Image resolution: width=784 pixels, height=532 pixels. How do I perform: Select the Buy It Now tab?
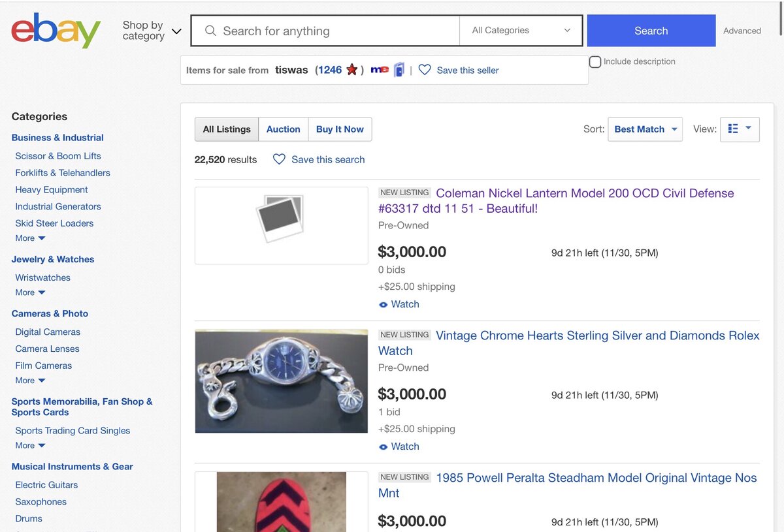click(x=340, y=129)
